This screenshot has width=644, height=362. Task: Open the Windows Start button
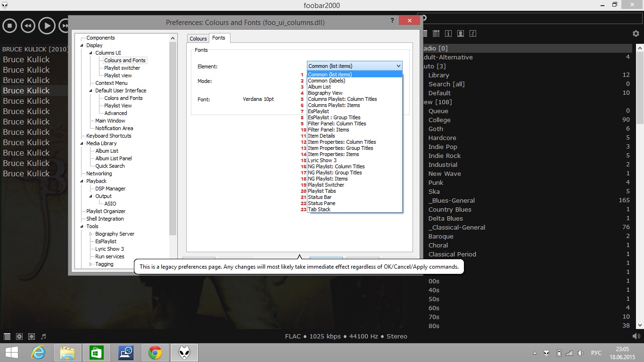tap(12, 353)
